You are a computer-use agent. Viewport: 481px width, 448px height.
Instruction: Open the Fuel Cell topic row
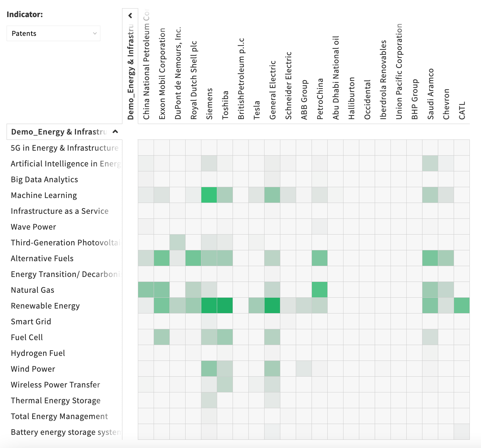pyautogui.click(x=27, y=337)
